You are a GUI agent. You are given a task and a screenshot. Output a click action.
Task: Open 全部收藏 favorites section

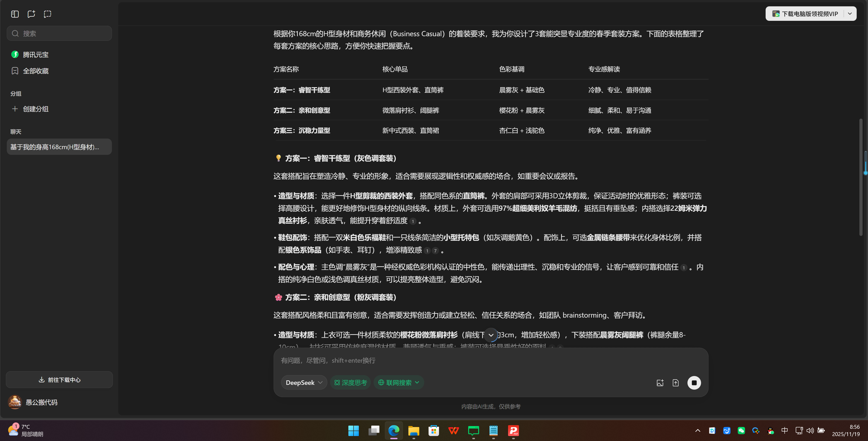click(36, 71)
